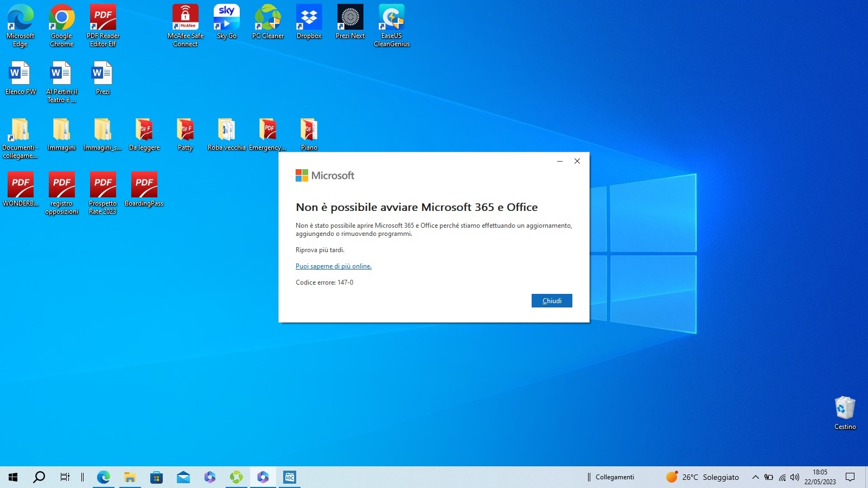Select the Emergency... folder icon
Image resolution: width=868 pixels, height=488 pixels.
268,134
